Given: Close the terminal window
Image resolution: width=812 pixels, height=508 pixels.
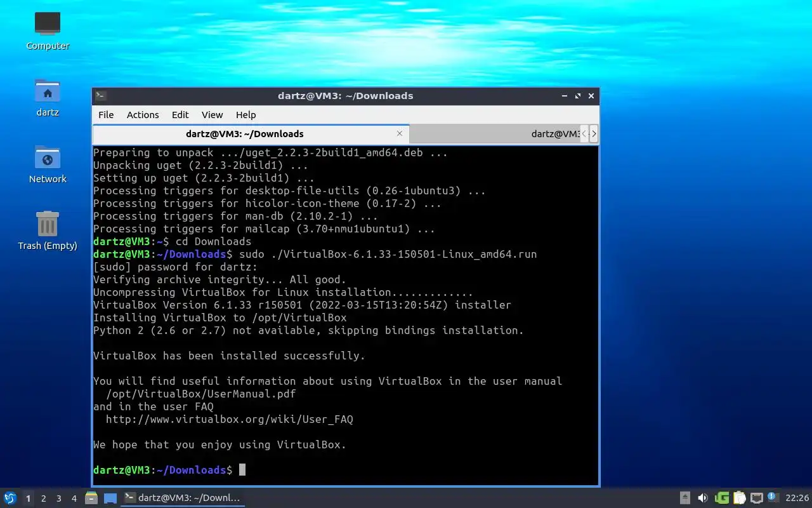Looking at the screenshot, I should (x=591, y=96).
